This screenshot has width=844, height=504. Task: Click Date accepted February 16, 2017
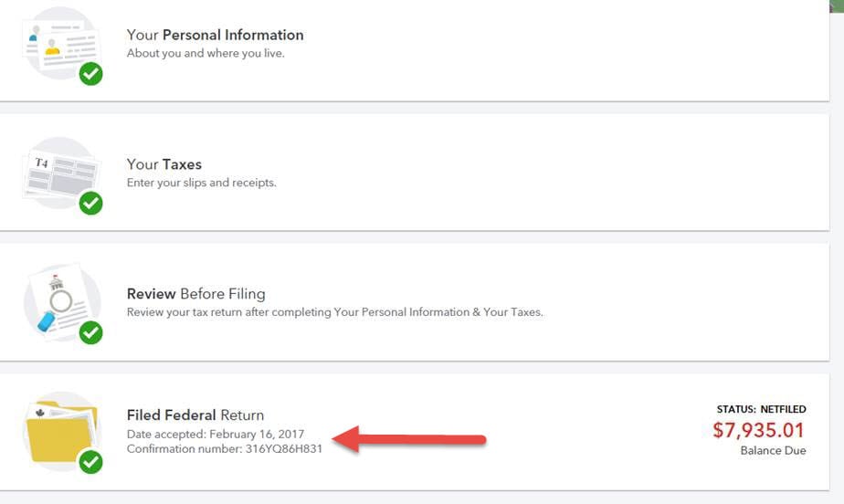(216, 434)
